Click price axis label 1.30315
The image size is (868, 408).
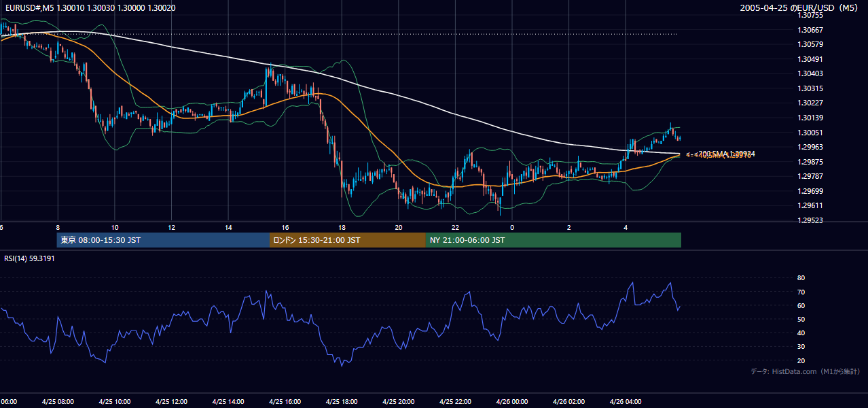pyautogui.click(x=810, y=88)
